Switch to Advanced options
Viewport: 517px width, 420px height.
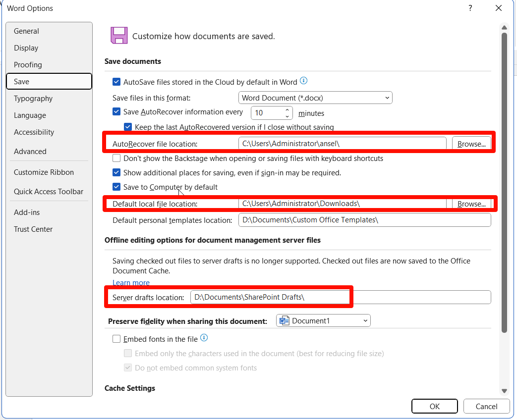tap(49, 151)
